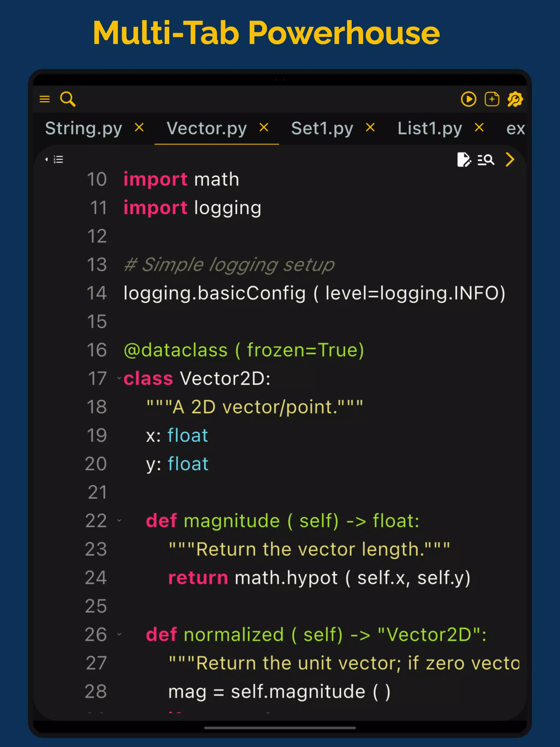This screenshot has width=560, height=747.
Task: Click the logging.basicConfig code line
Action: pyautogui.click(x=314, y=293)
